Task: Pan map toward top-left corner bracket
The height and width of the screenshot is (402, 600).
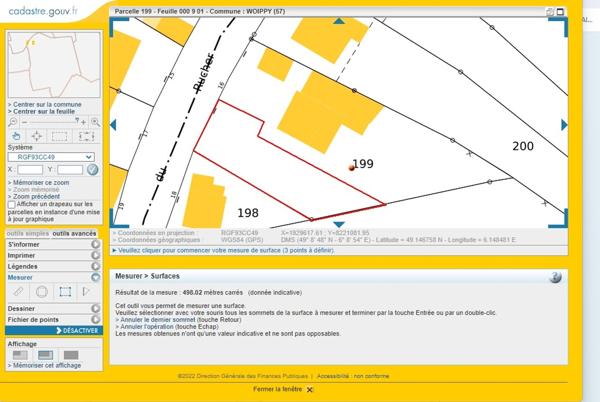Action: (117, 25)
